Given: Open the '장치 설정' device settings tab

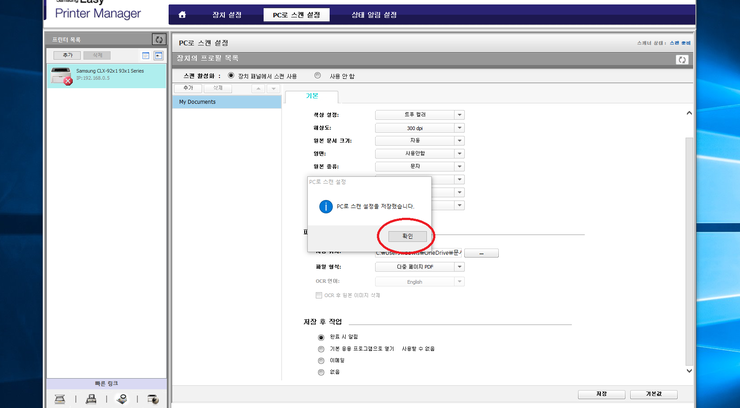Looking at the screenshot, I should click(x=227, y=15).
